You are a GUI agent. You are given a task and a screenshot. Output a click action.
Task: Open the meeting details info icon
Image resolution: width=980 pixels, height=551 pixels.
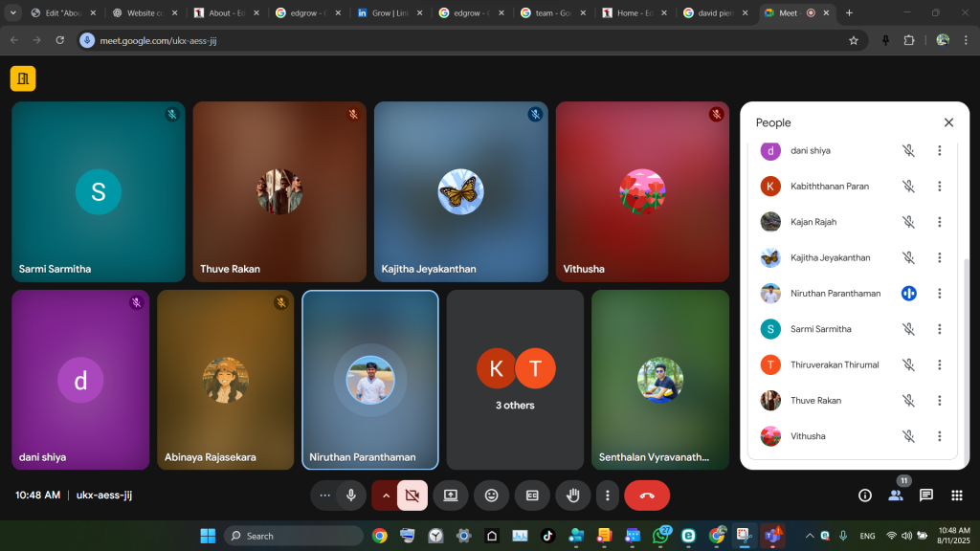pyautogui.click(x=865, y=496)
